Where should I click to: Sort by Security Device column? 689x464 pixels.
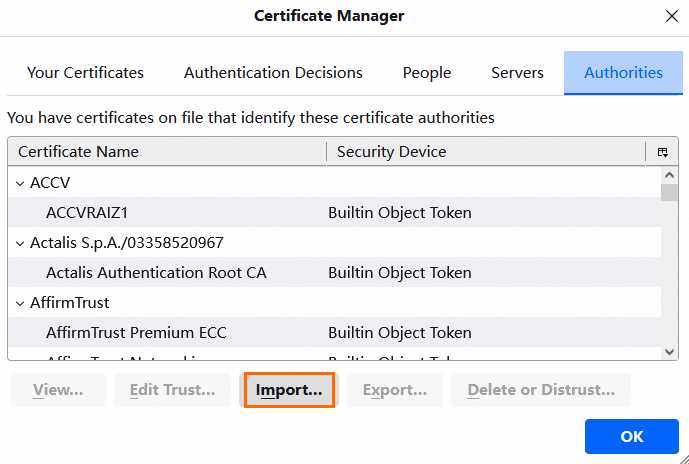pos(485,152)
